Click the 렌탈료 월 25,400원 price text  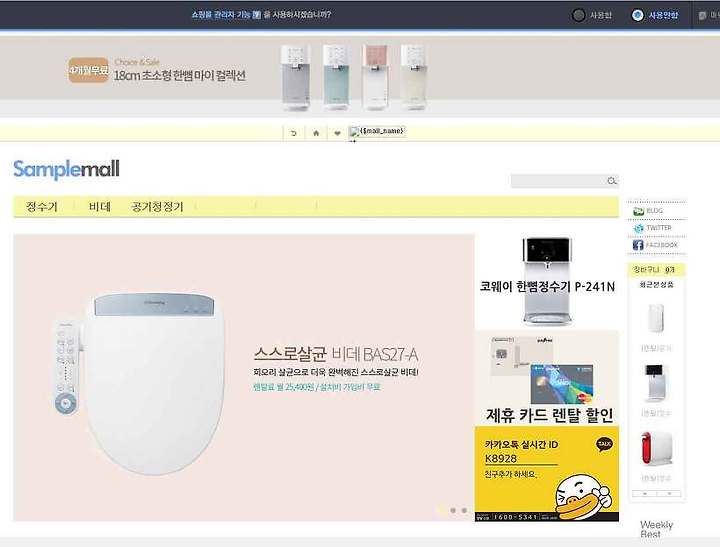pos(317,387)
